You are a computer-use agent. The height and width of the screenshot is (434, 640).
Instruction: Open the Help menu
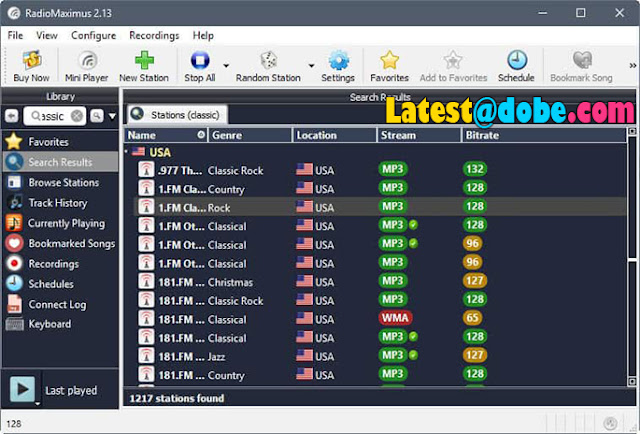pos(203,36)
